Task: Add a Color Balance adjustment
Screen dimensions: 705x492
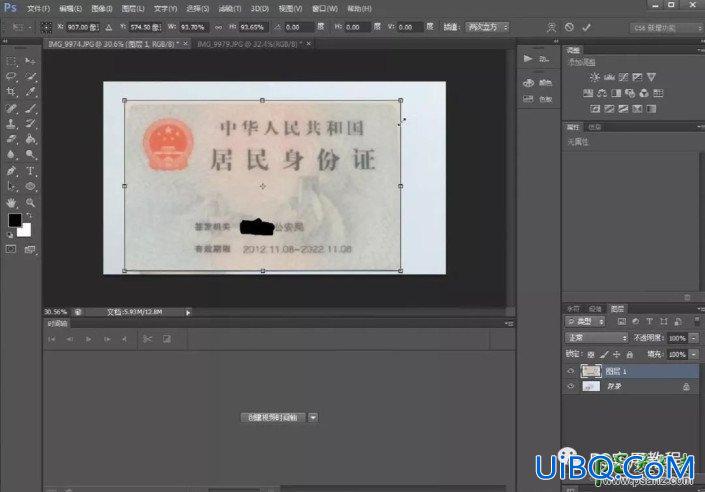Action: (x=602, y=93)
